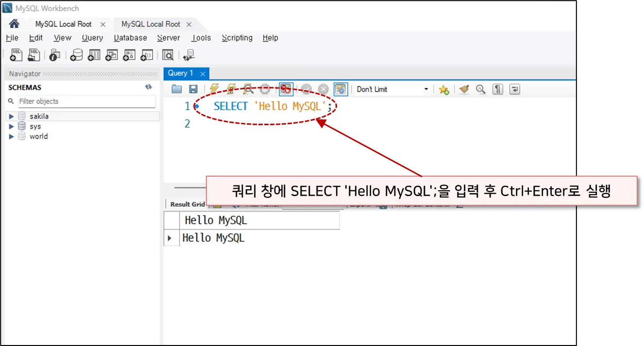Screen dimensions: 644x346
Task: Click the Result Grid label
Action: (x=187, y=204)
